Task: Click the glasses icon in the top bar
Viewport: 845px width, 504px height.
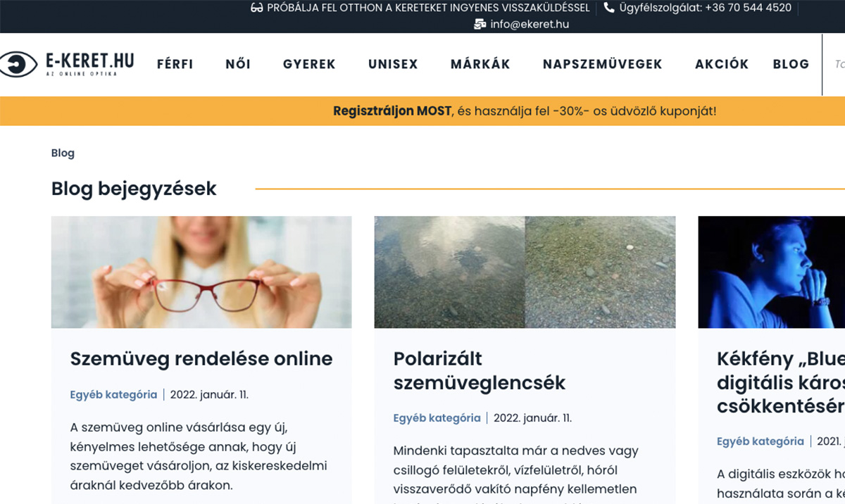Action: click(x=257, y=8)
